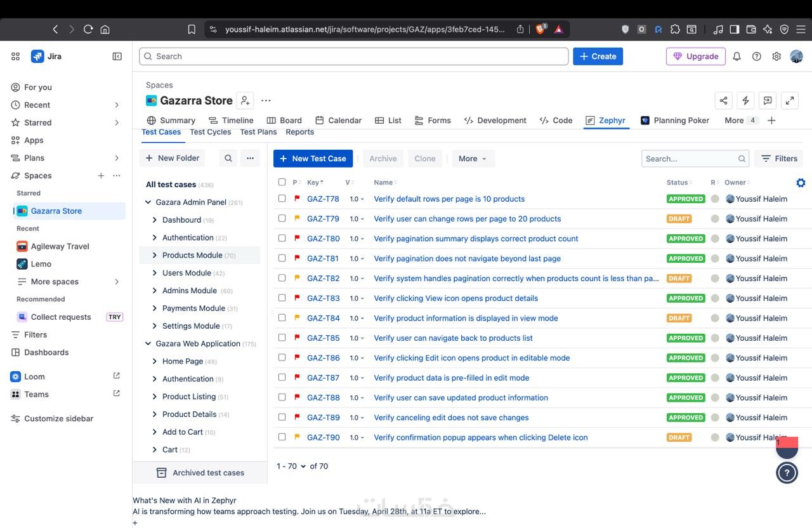Click the share icon for the space

(x=723, y=100)
